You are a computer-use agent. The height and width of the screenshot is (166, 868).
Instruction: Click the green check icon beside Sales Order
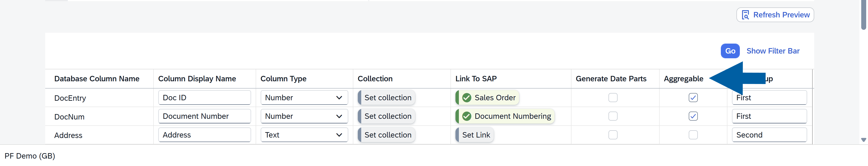pyautogui.click(x=467, y=98)
